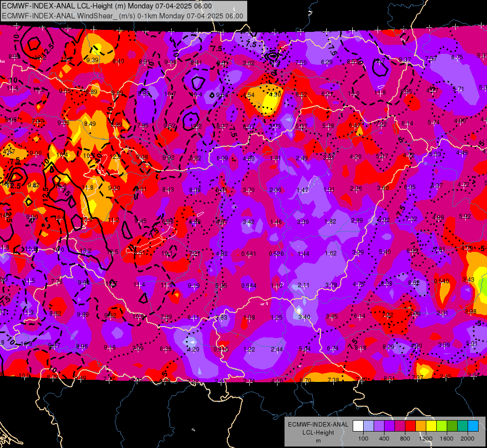Click the magenta legend color swatch
487x448 pixels.
[400, 426]
